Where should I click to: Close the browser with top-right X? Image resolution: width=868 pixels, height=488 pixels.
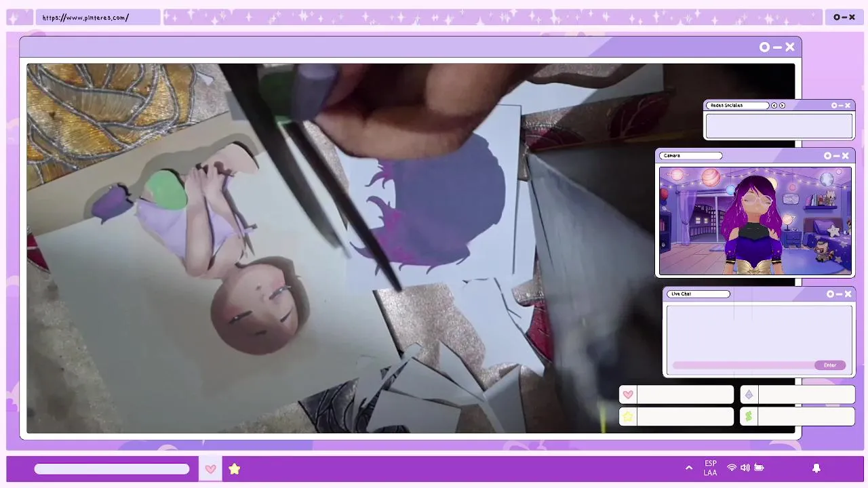(852, 18)
